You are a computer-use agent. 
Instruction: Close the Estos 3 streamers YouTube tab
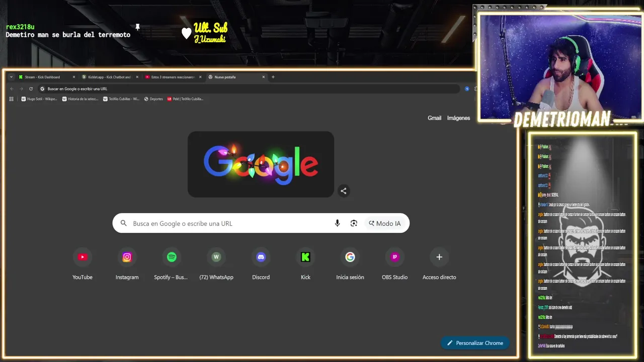tap(200, 77)
